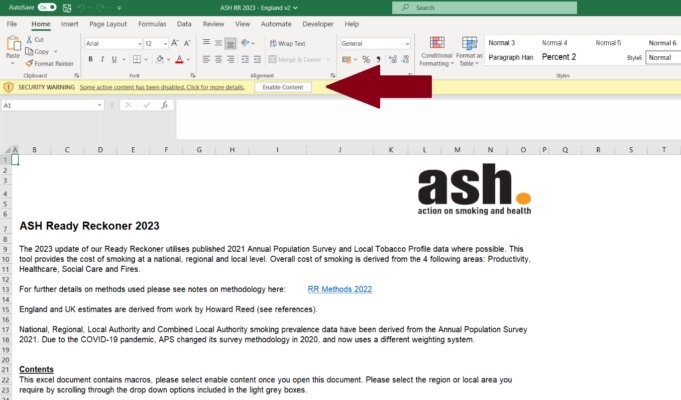Click Decrease Font Size icon
681x400 pixels.
[x=187, y=43]
